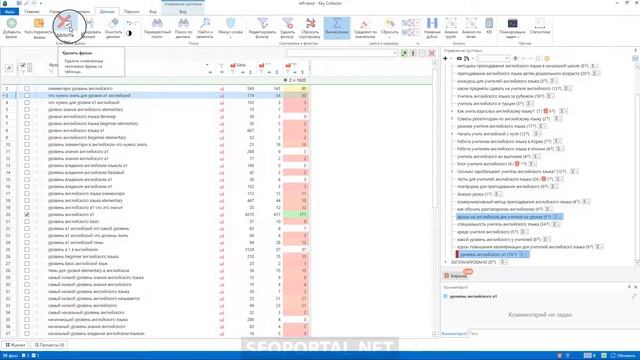Open the blue File tab
Screen dimensions: 640x360
click(x=9, y=11)
